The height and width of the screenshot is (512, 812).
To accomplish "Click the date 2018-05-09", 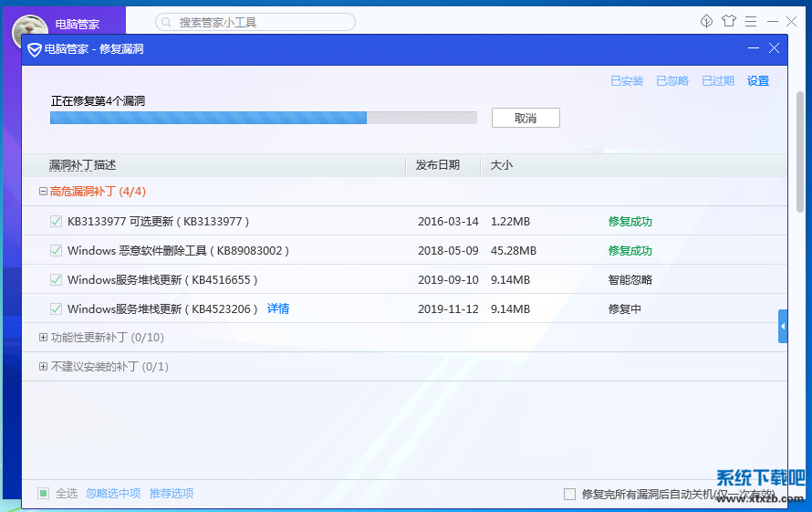I will coord(448,250).
